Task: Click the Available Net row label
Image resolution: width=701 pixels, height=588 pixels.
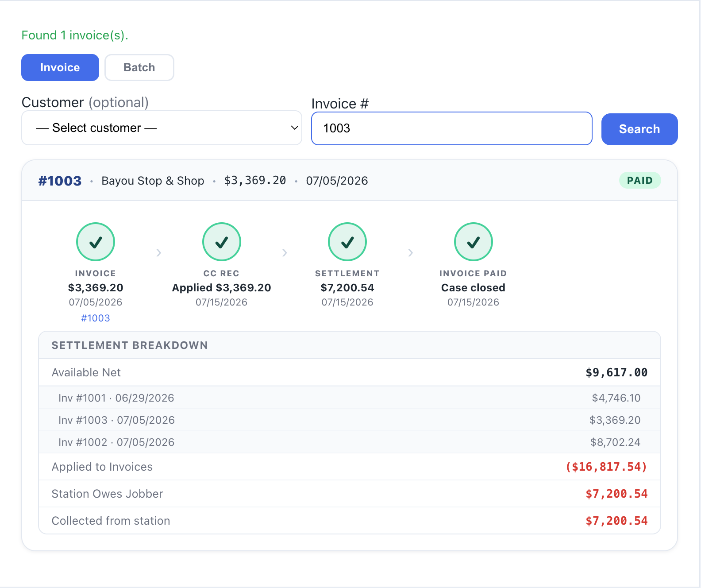Action: [x=86, y=373]
